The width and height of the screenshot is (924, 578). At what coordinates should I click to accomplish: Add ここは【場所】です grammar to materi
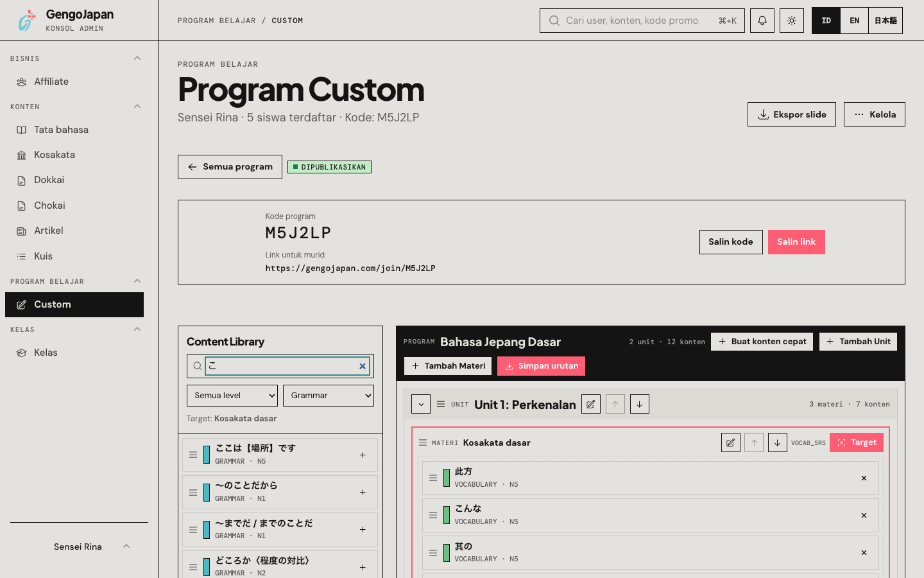click(x=363, y=455)
